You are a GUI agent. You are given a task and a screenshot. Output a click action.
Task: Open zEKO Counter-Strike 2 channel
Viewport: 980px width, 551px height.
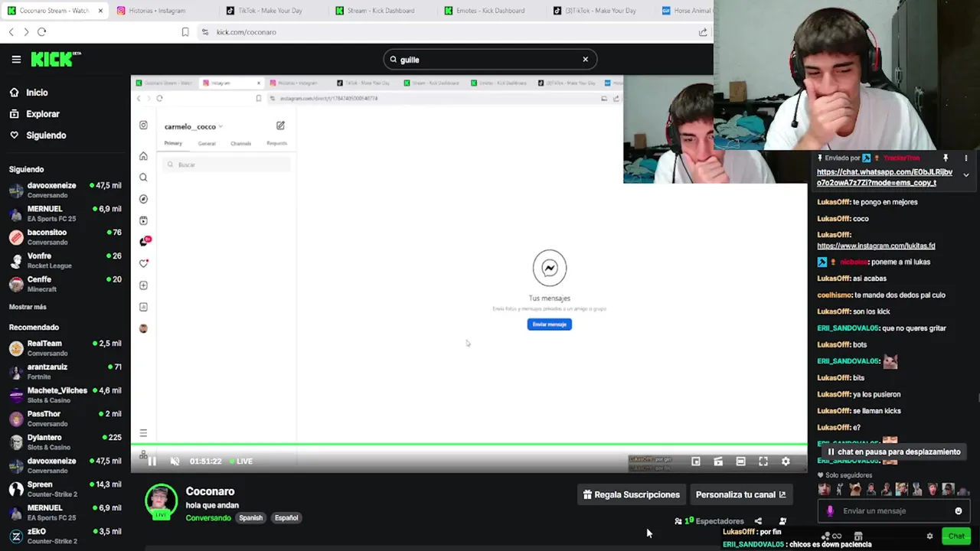(x=65, y=536)
